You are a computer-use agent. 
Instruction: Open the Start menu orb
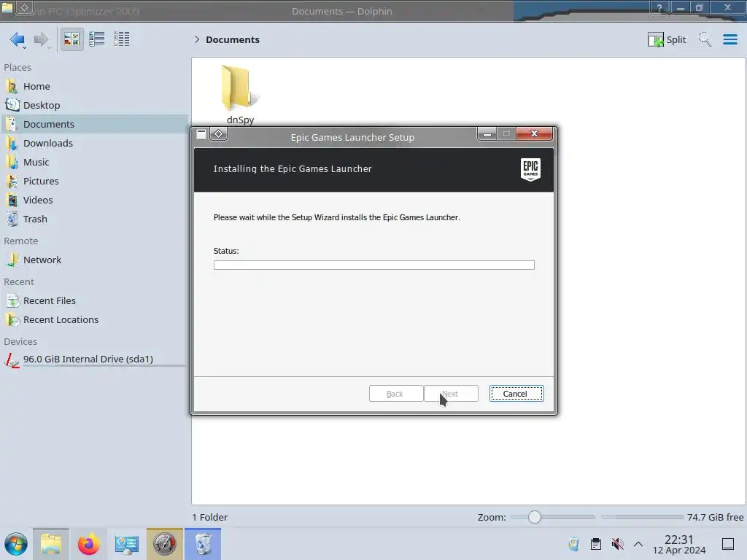[x=16, y=544]
